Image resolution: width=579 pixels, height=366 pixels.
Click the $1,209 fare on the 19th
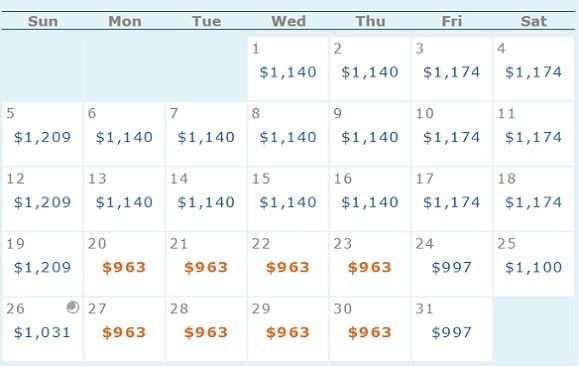tap(42, 267)
